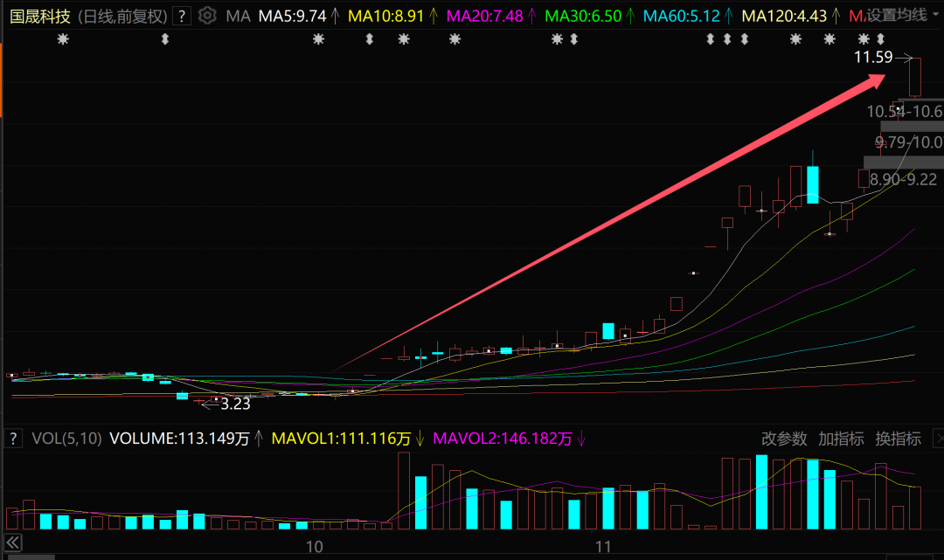Select the MAVOL2:146.182万 reading
This screenshot has width=944, height=560.
click(503, 439)
